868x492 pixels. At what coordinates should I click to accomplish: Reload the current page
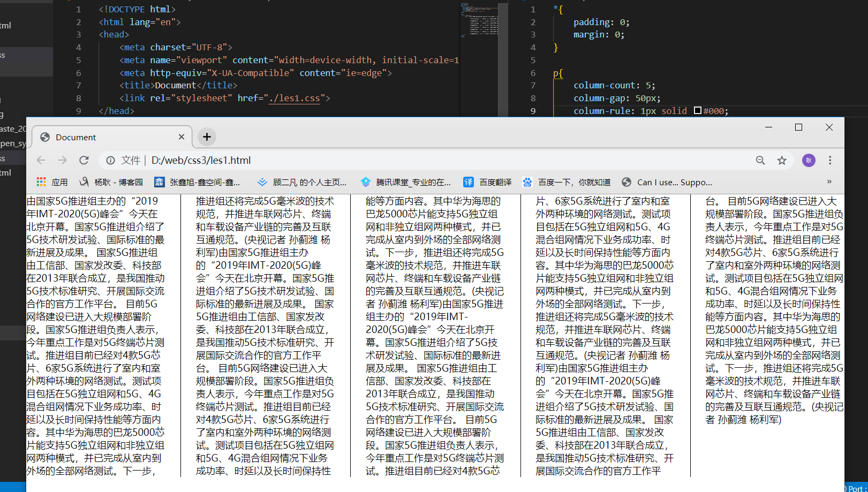pos(84,160)
